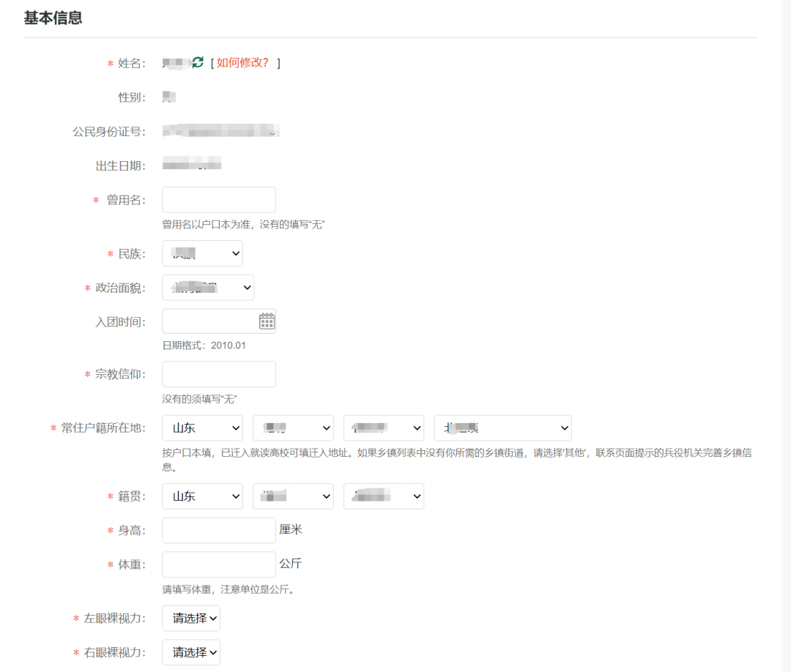Focus the 体重 input field in 公斤
The image size is (791, 672).
[218, 564]
